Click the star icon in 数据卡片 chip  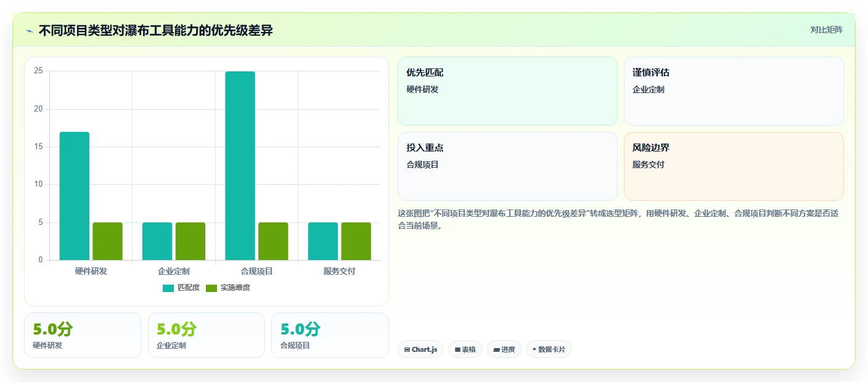(534, 349)
